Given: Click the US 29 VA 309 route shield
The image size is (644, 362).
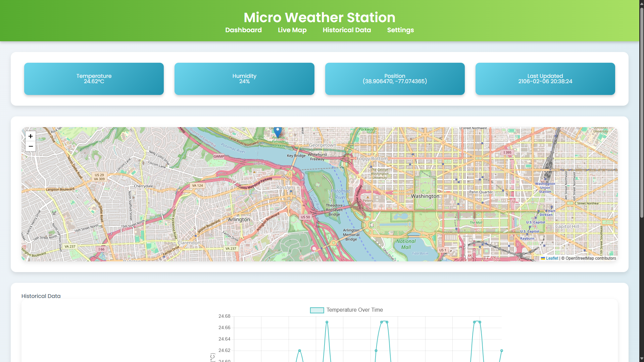Looking at the screenshot, I should coord(99,177).
